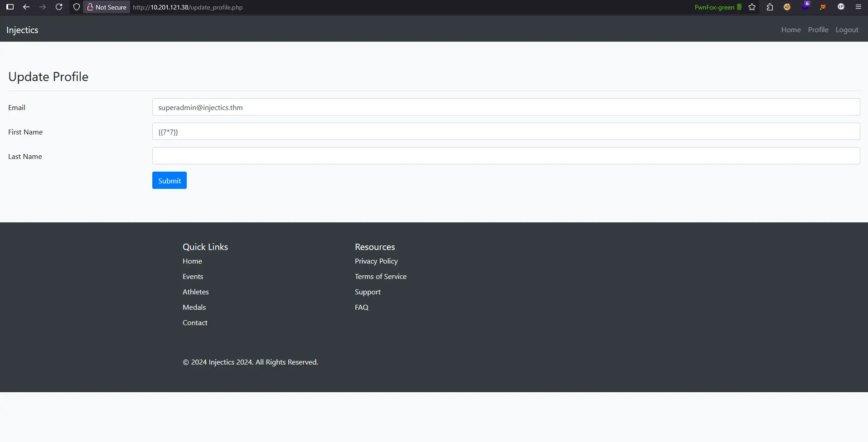Viewport: 868px width, 442px height.
Task: Open the Terms of Service link
Action: tap(380, 276)
